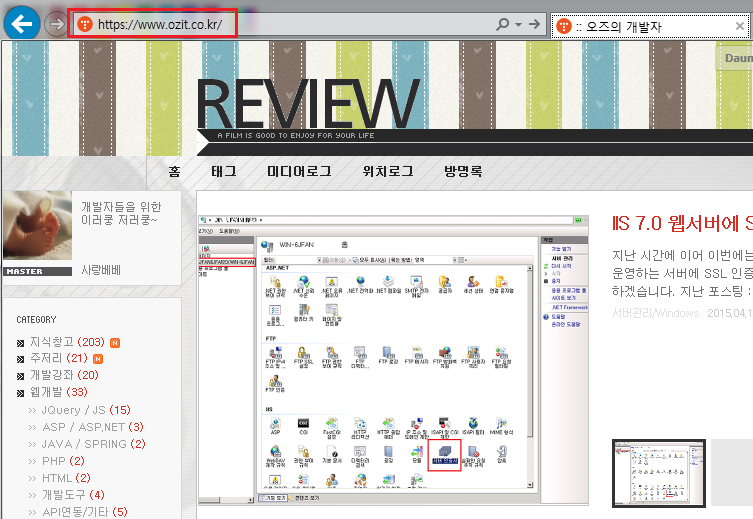This screenshot has width=753, height=519.
Task: Click the site favicon in the address bar
Action: point(85,24)
